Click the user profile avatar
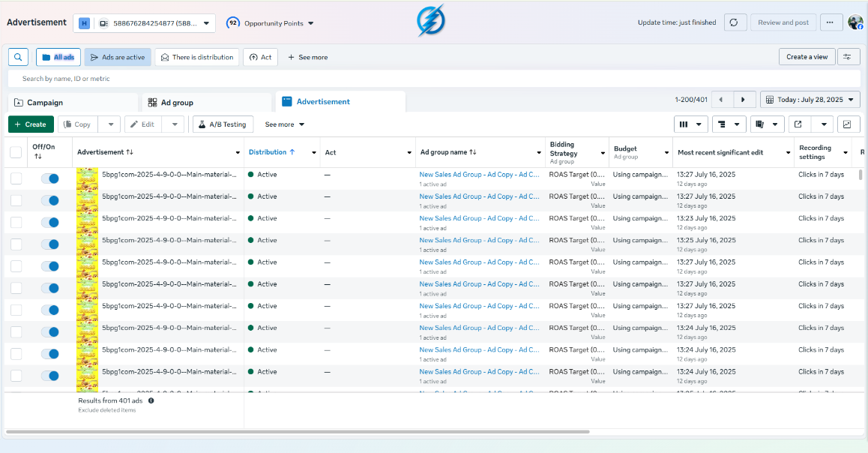Image resolution: width=868 pixels, height=453 pixels. point(856,22)
